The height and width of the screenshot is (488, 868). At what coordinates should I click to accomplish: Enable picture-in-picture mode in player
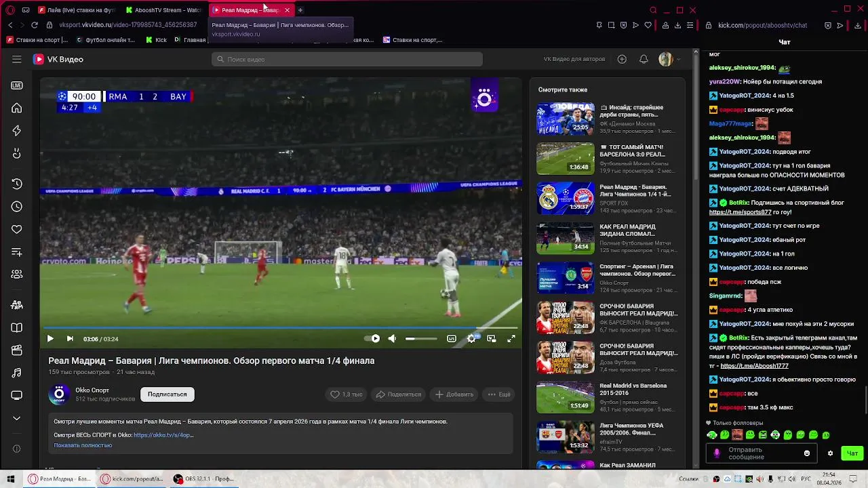point(492,338)
